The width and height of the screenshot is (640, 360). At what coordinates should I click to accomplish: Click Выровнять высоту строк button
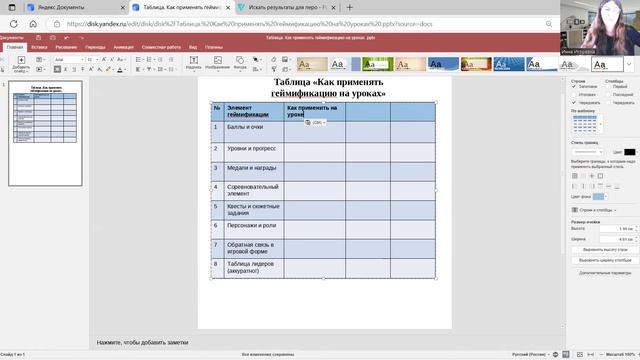605,249
